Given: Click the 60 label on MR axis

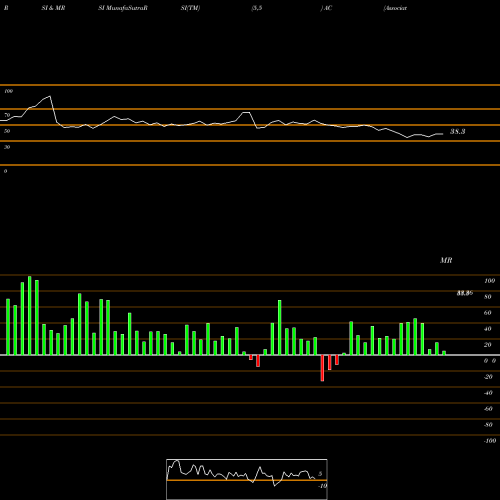Looking at the screenshot, I should coord(487,313).
